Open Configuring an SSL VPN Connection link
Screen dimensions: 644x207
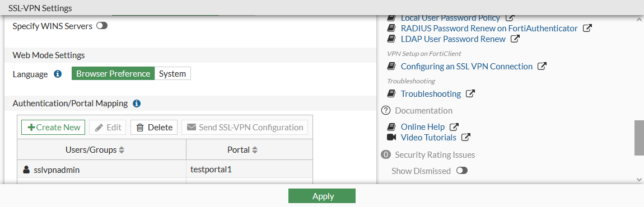click(466, 66)
